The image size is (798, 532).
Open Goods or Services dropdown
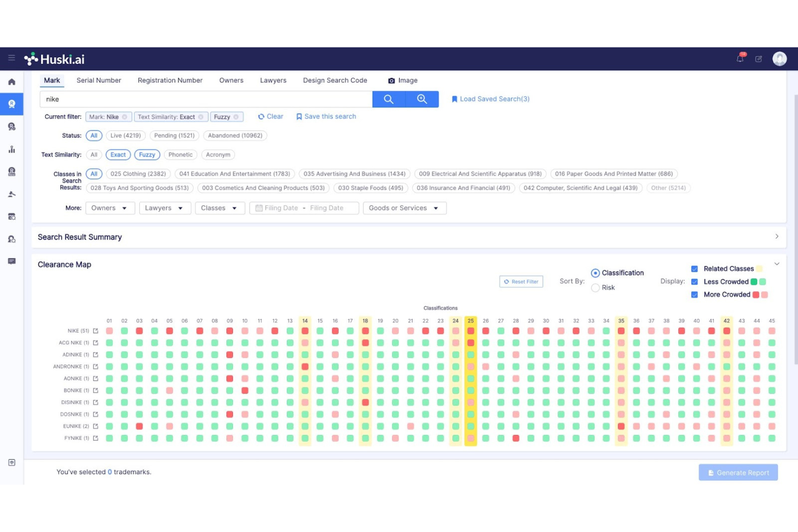pyautogui.click(x=404, y=208)
